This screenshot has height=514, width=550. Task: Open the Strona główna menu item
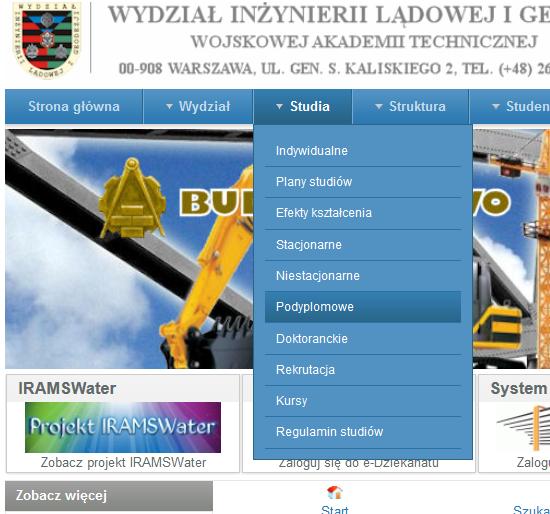(x=74, y=106)
